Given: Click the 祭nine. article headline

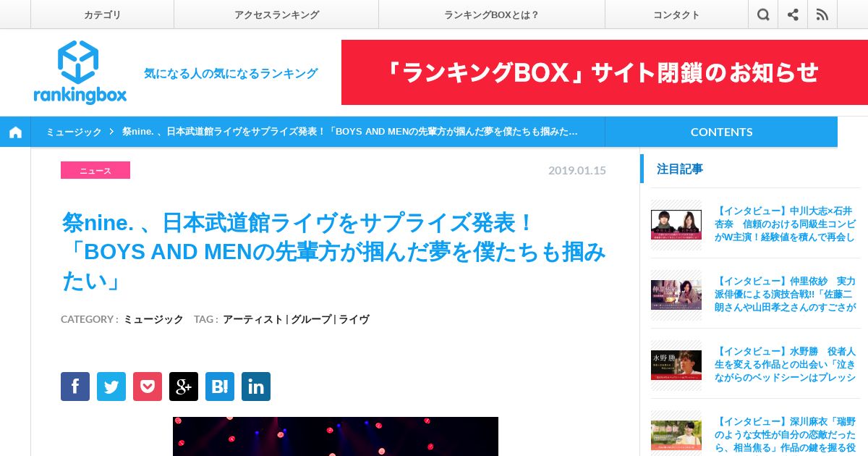Looking at the screenshot, I should point(334,251).
